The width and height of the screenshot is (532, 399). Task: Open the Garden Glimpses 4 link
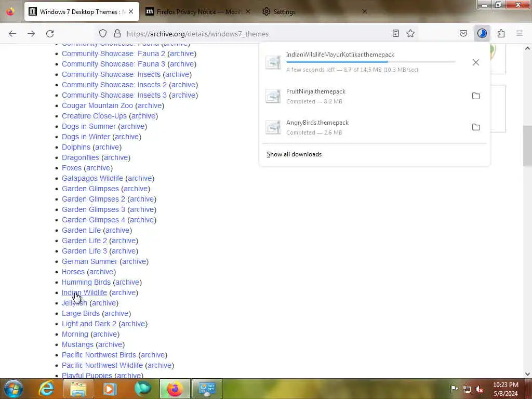[94, 220]
